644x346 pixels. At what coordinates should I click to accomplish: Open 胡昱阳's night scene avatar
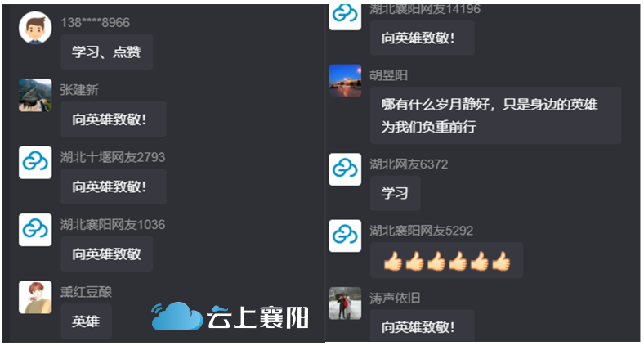345,80
